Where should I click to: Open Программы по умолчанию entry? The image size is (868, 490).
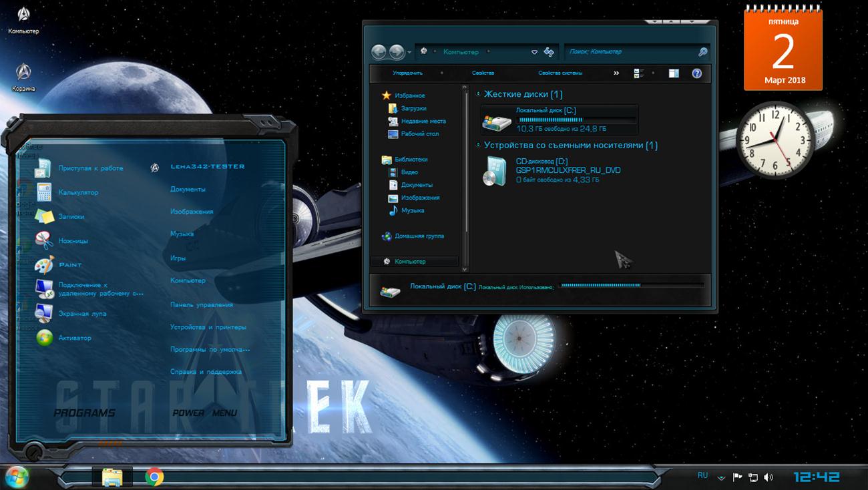pyautogui.click(x=210, y=349)
